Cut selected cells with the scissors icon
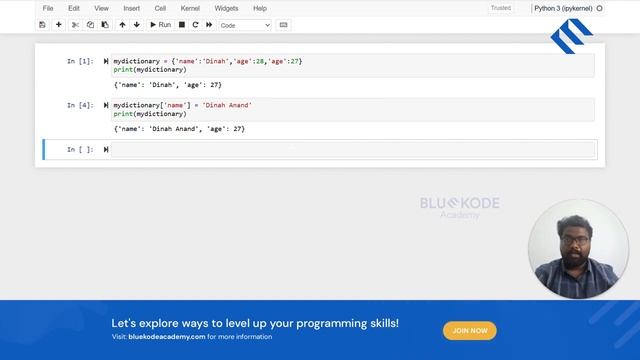Viewport: 640px width, 360px height. click(x=75, y=25)
